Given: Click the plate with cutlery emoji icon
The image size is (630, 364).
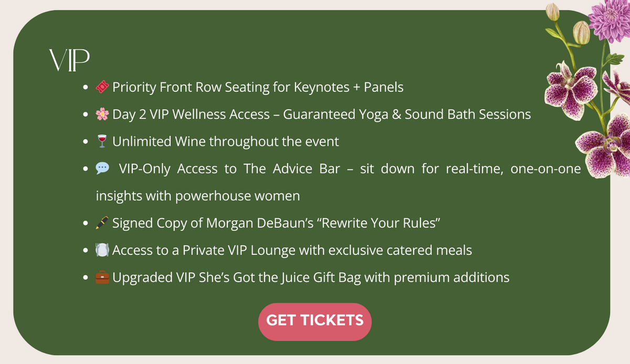Looking at the screenshot, I should point(102,250).
